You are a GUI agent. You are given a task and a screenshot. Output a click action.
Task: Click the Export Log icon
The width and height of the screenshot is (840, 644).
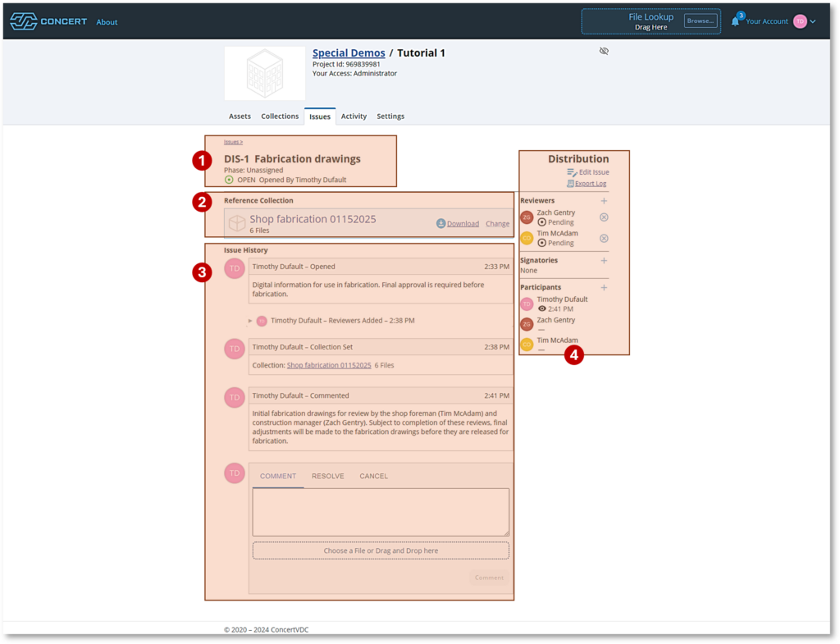[x=570, y=184]
